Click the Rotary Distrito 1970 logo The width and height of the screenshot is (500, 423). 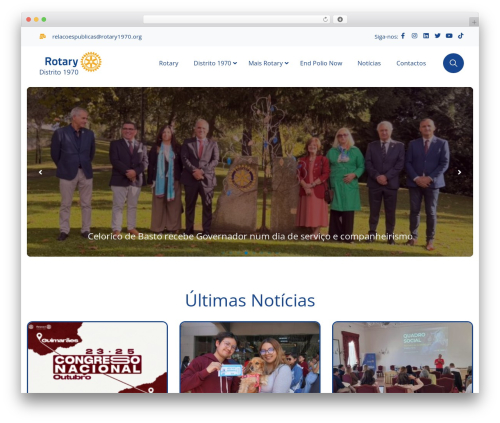point(70,63)
